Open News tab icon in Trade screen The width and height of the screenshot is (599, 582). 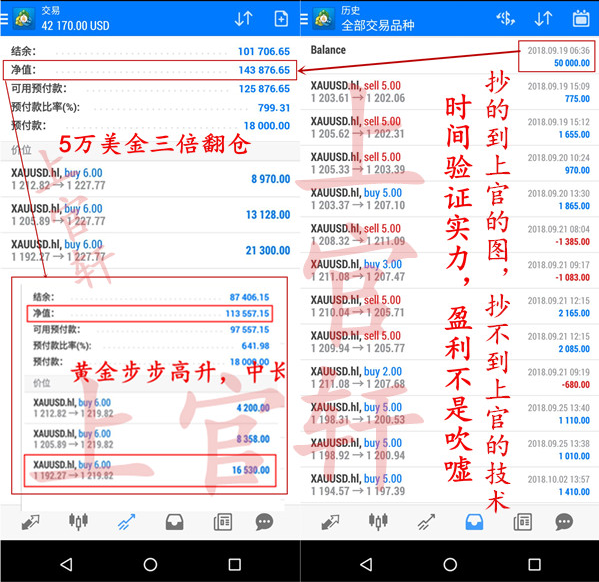click(223, 522)
